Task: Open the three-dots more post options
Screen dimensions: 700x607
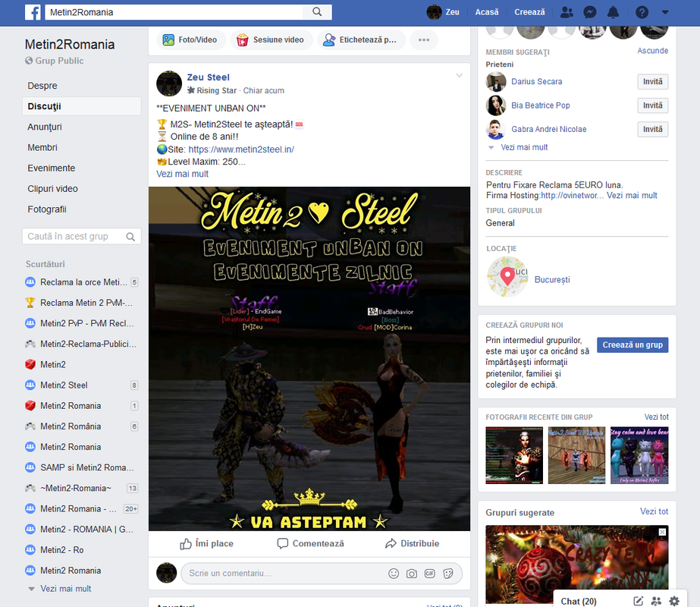Action: click(424, 39)
